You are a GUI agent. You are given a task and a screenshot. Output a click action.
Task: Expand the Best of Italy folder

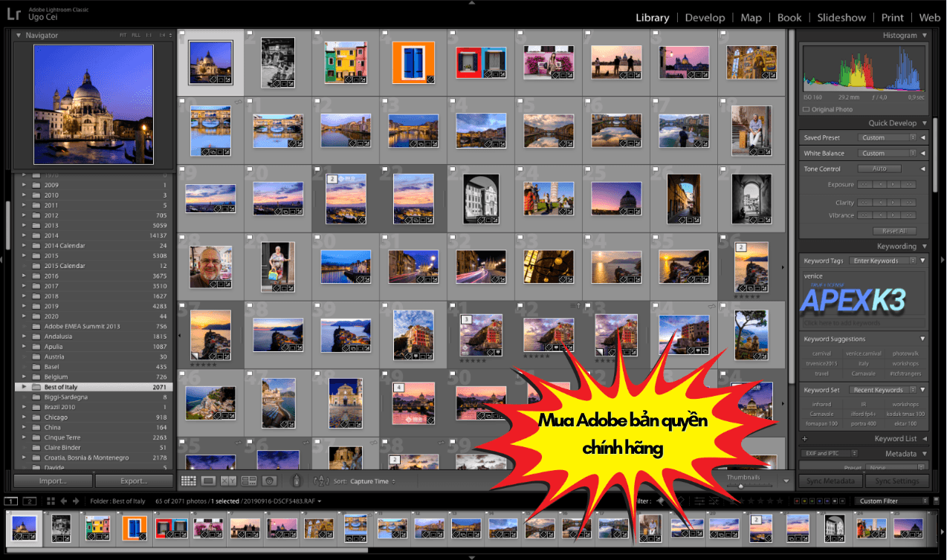pyautogui.click(x=25, y=387)
